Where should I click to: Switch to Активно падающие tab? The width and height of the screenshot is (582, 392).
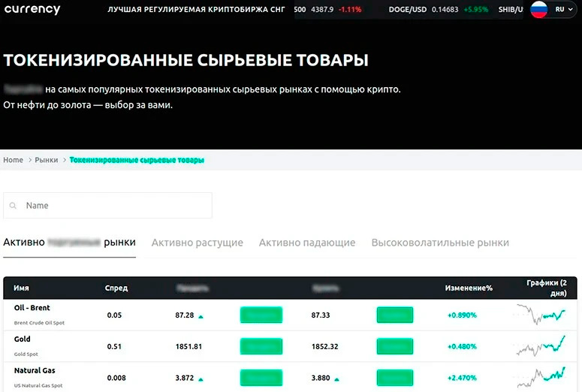[306, 243]
